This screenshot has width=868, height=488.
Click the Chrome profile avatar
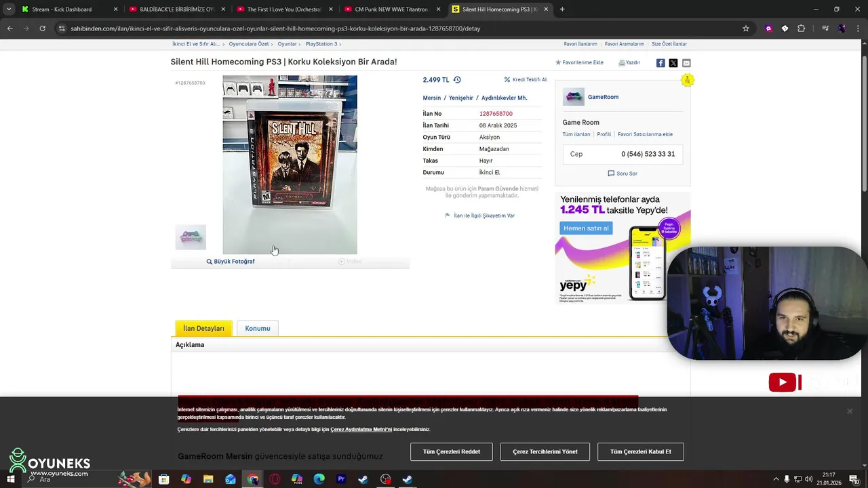(842, 28)
